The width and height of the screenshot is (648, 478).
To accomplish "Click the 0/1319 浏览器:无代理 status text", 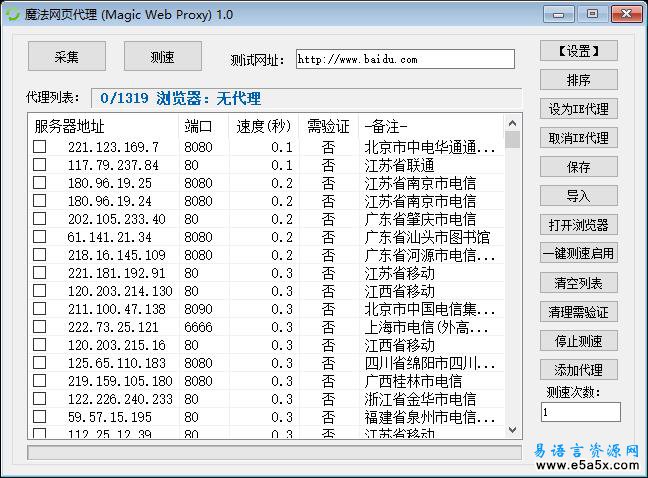I will 181,98.
